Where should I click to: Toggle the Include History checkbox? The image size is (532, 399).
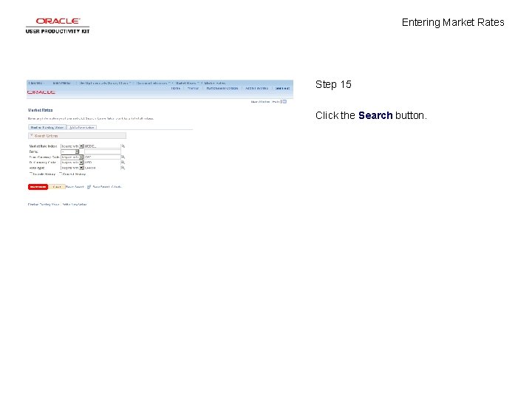pos(31,174)
